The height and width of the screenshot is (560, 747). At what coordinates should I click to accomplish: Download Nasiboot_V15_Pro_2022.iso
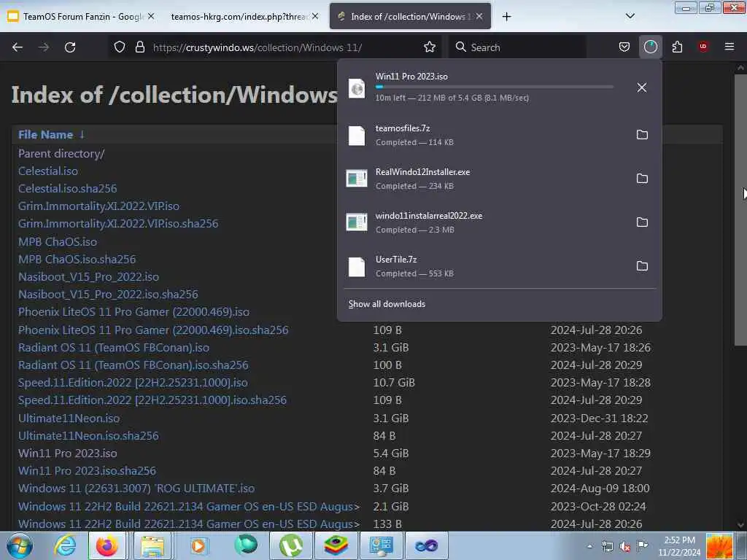(88, 276)
